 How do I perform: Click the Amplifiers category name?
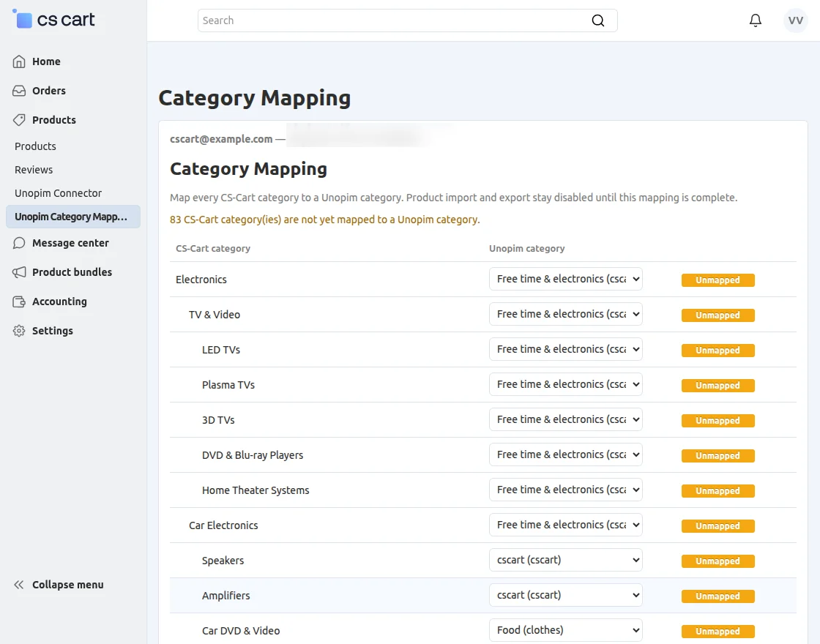click(x=226, y=596)
